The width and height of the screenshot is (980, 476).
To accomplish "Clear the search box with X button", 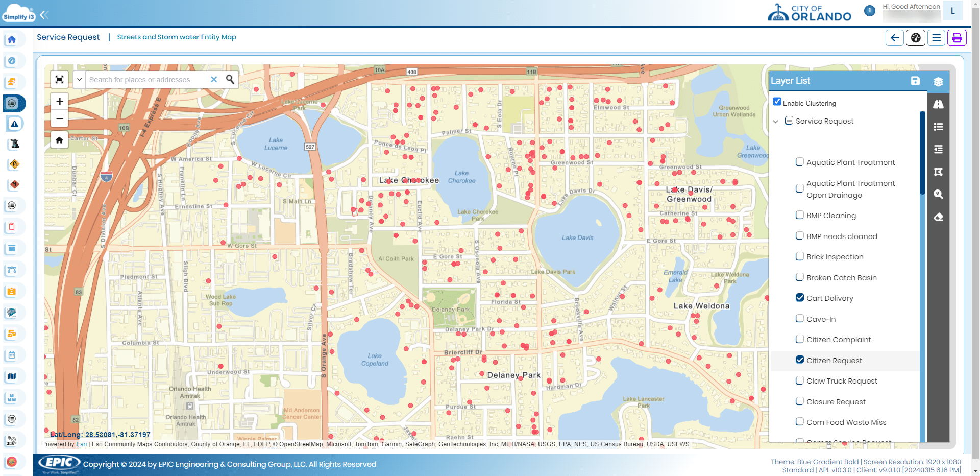I will tap(214, 80).
